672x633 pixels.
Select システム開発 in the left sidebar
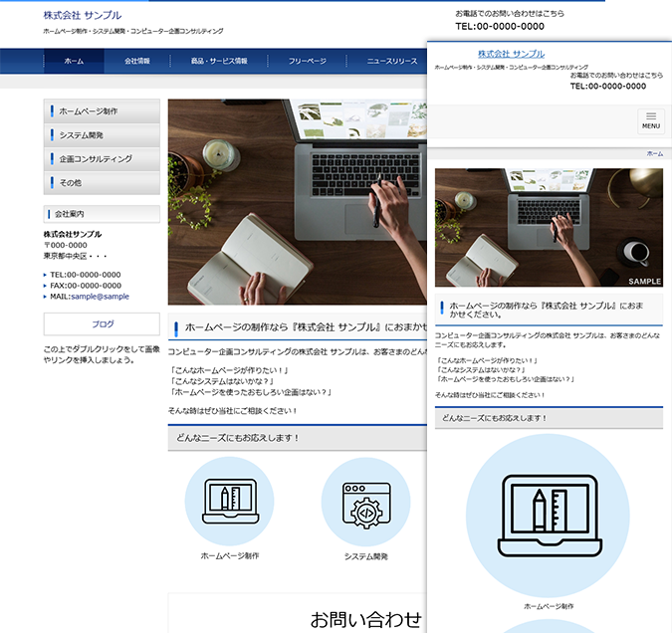102,135
